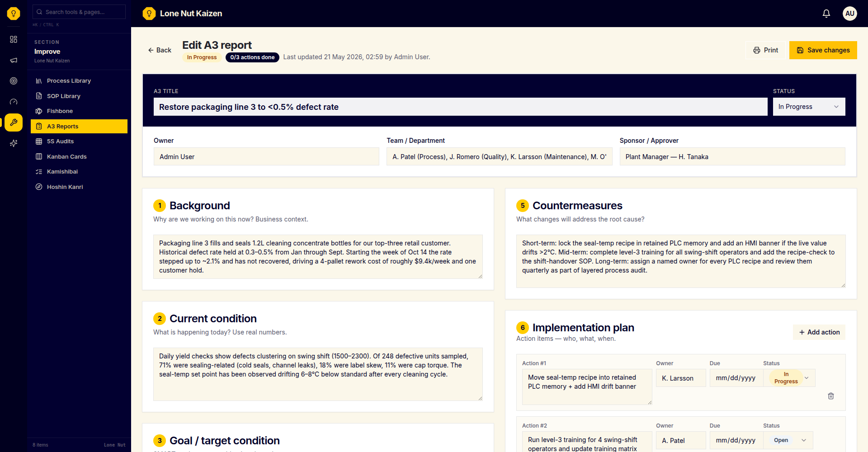Open SOP Library in sidebar
Screen dimensions: 868x452
tap(79, 96)
